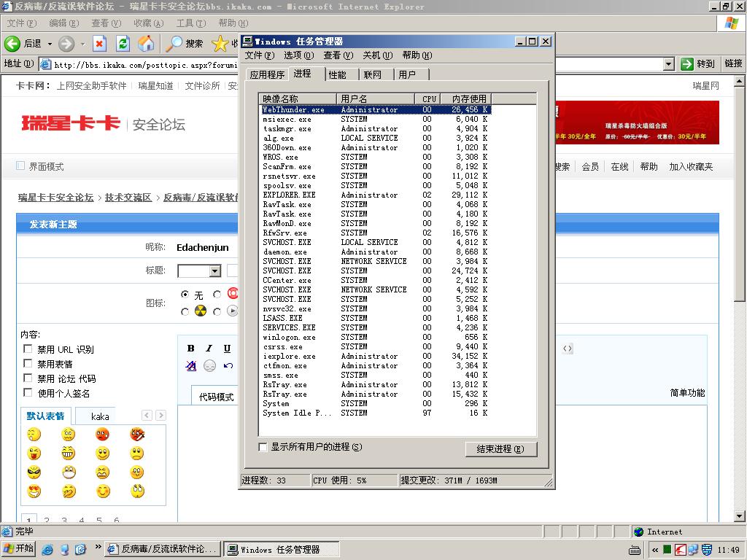Viewport: 747px width, 560px height.
Task: Expand the address bar dropdown arrow
Action: tap(668, 64)
